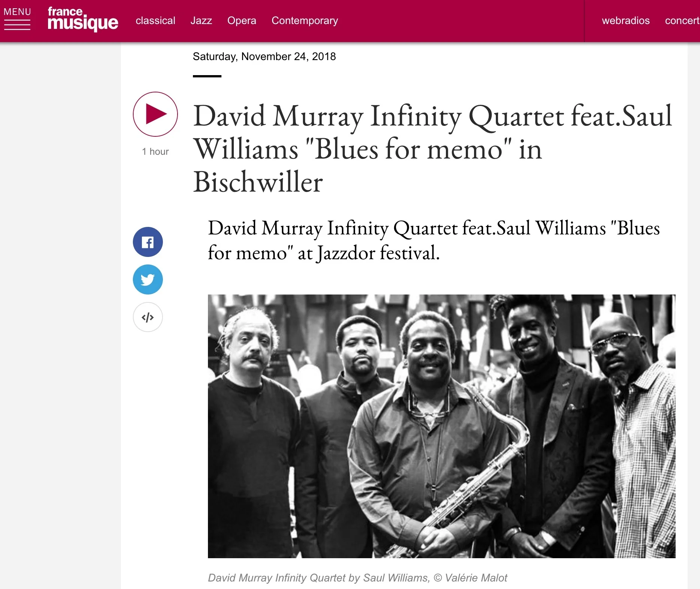The height and width of the screenshot is (589, 700).
Task: Click the band photo thumbnail
Action: click(442, 426)
